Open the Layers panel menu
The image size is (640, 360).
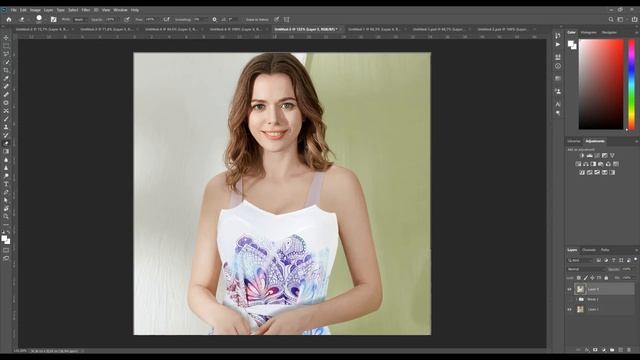636,250
